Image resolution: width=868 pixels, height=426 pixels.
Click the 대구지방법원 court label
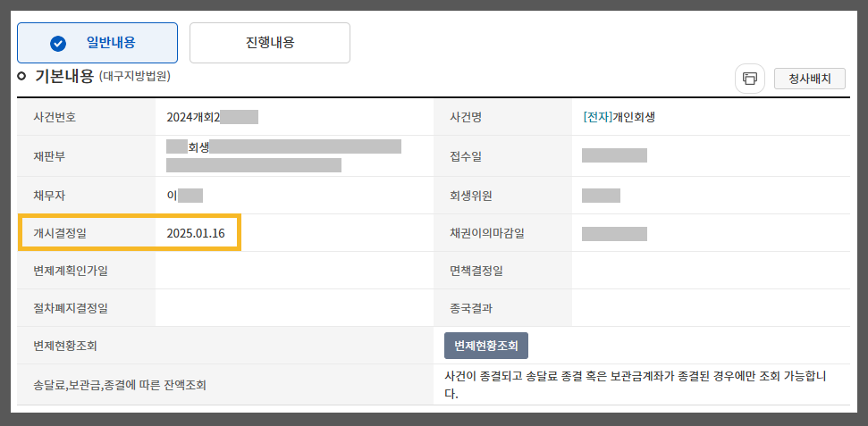click(x=134, y=76)
